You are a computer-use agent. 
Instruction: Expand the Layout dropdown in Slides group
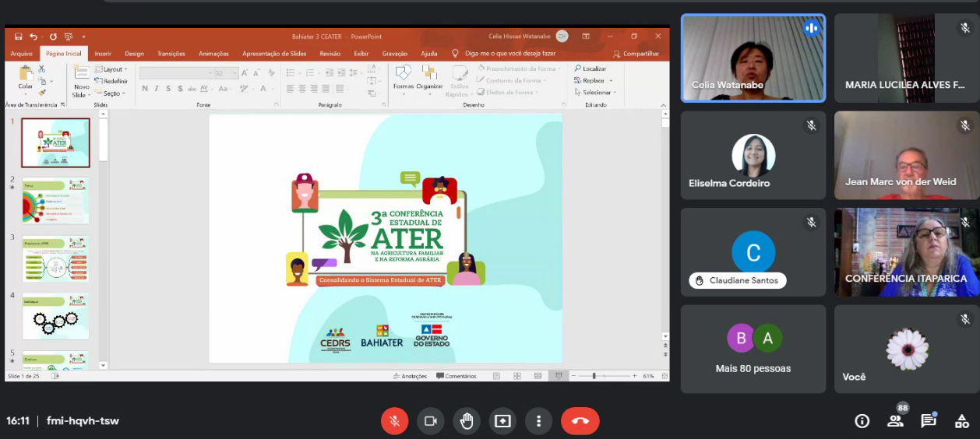tap(112, 69)
